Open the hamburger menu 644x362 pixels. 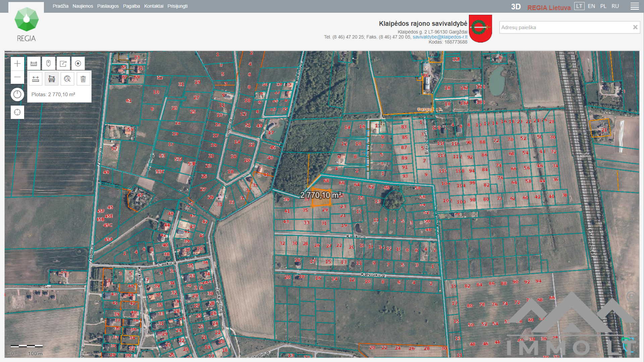634,6
